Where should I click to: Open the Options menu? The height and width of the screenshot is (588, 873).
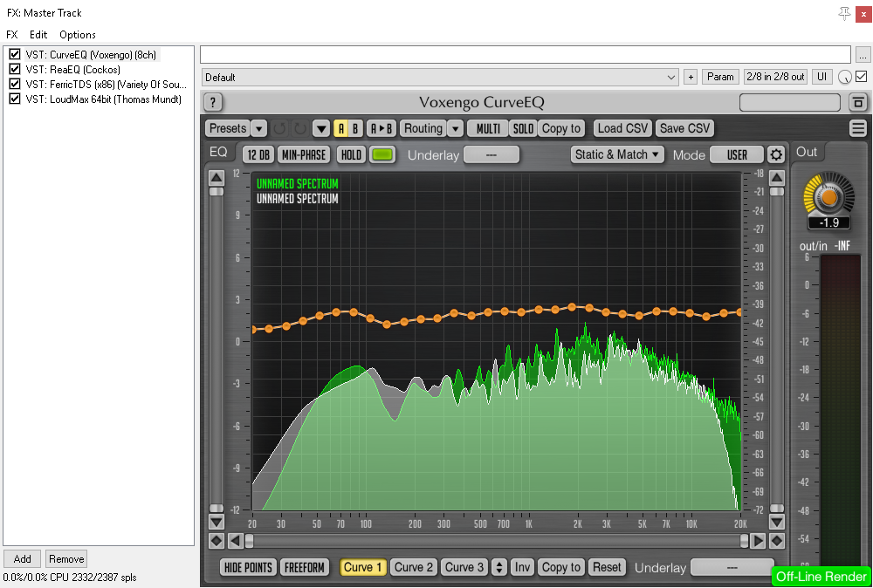click(x=78, y=35)
